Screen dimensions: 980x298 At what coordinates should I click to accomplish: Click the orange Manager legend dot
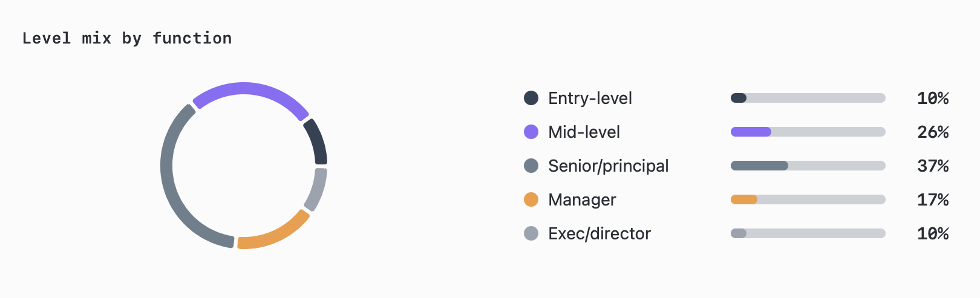[x=531, y=199]
